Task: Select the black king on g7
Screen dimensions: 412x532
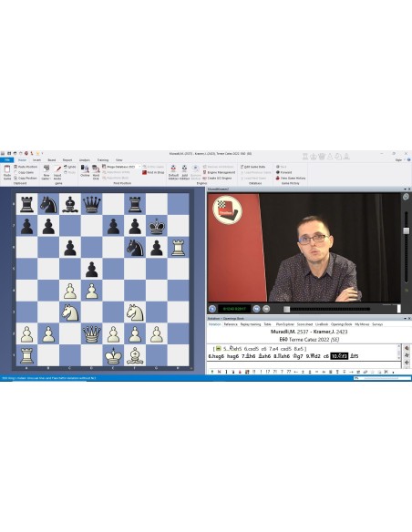Action: tap(157, 226)
